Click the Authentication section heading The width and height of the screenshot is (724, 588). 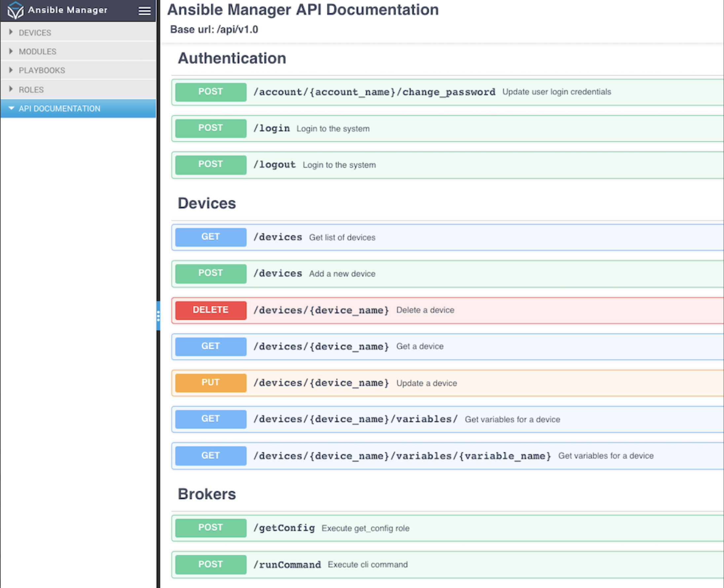232,58
